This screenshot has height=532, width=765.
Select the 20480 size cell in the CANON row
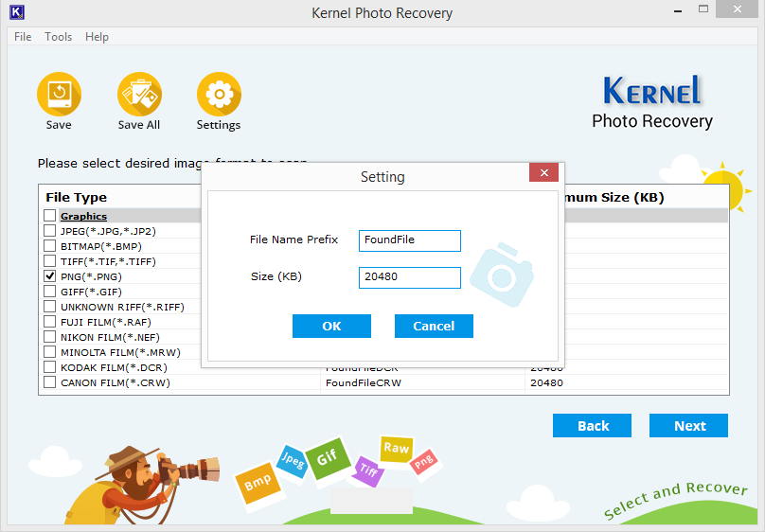click(547, 382)
